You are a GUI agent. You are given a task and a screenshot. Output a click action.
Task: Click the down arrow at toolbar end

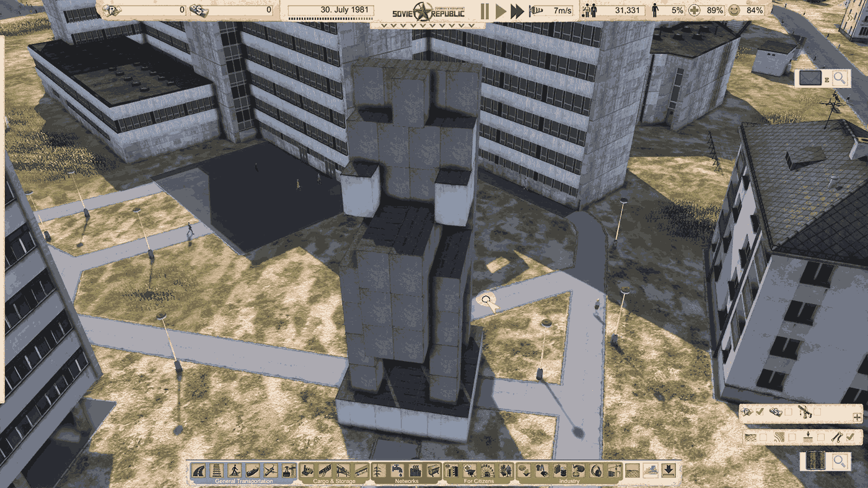click(669, 471)
